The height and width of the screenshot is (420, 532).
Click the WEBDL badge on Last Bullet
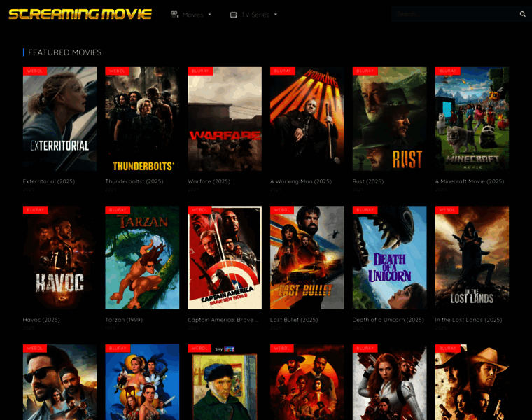(x=282, y=210)
